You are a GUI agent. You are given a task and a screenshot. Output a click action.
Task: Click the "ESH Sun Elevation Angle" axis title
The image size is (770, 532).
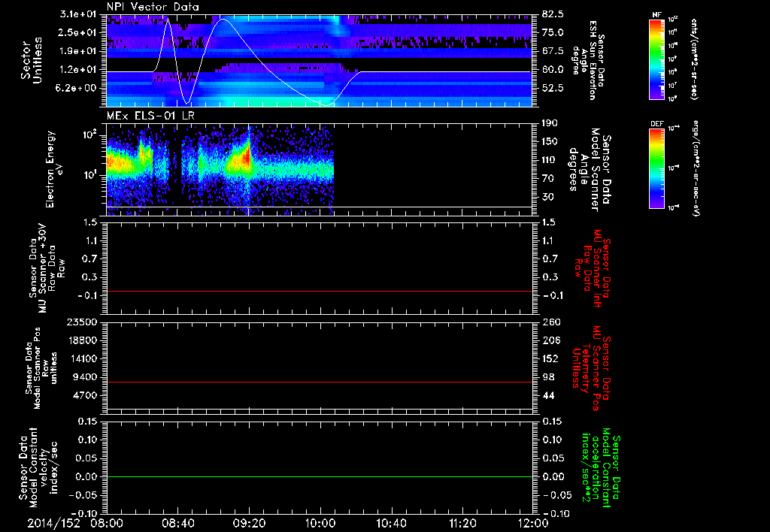point(588,60)
